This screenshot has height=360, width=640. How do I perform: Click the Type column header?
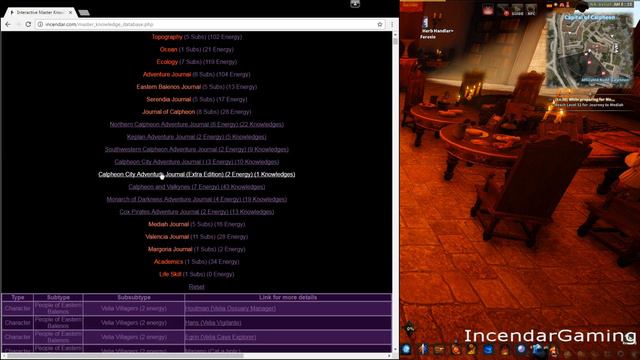pos(18,298)
